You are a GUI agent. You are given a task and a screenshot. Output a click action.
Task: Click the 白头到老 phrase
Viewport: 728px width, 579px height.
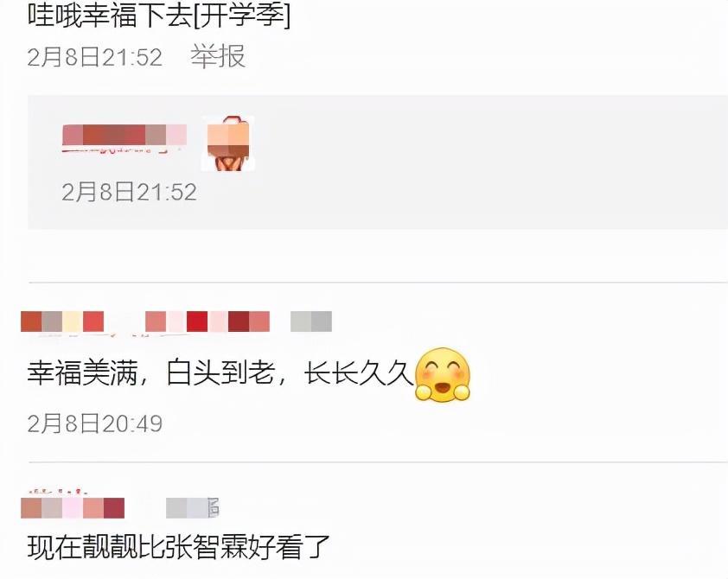220,373
